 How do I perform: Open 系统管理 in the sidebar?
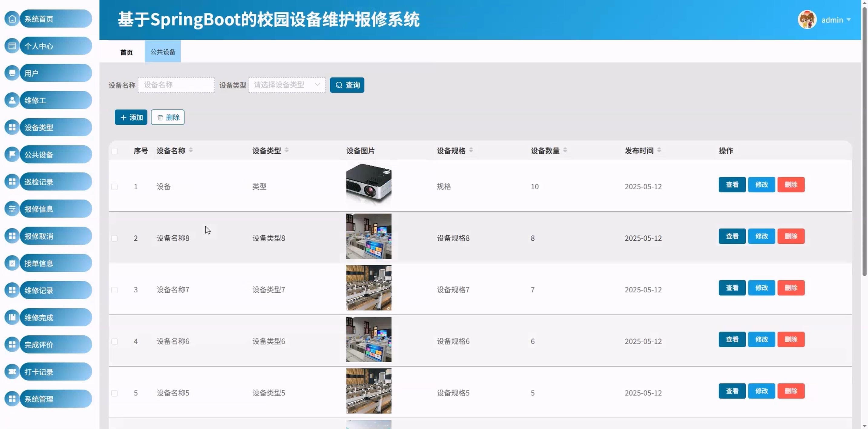coord(56,399)
